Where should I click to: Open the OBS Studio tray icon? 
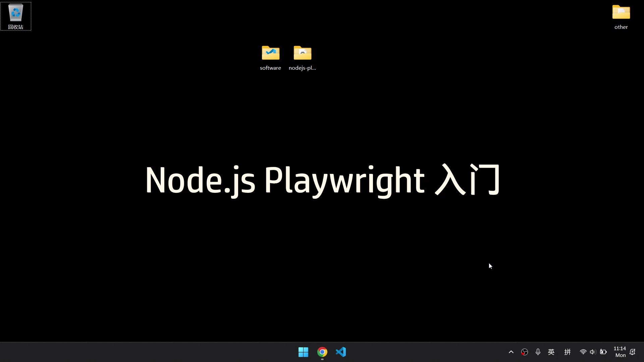pos(524,352)
